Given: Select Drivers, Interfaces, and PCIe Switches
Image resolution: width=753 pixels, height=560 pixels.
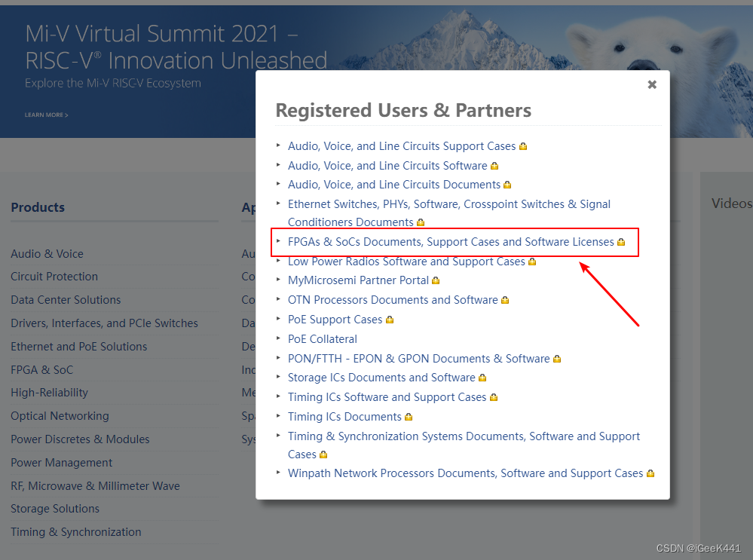Looking at the screenshot, I should click(104, 323).
